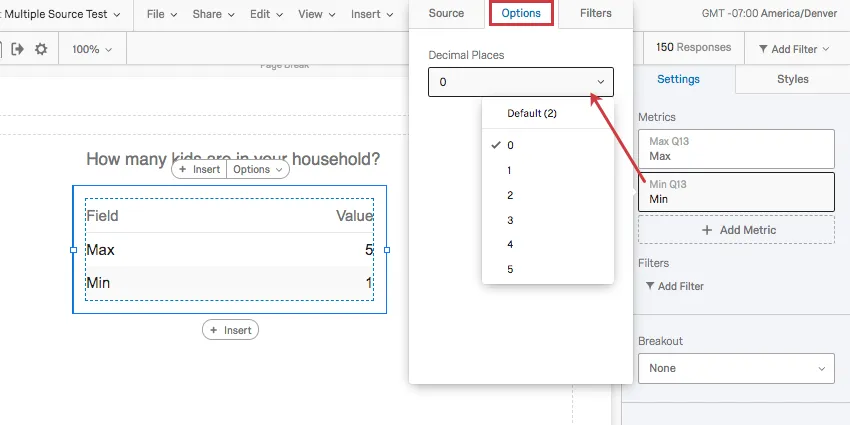
Task: Open the Insert menu in menu bar
Action: click(372, 14)
